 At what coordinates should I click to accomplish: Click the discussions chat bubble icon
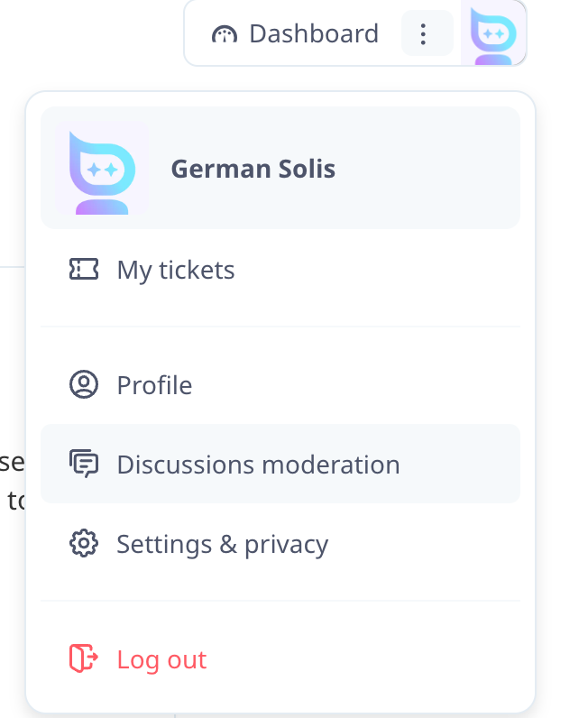[x=83, y=464]
